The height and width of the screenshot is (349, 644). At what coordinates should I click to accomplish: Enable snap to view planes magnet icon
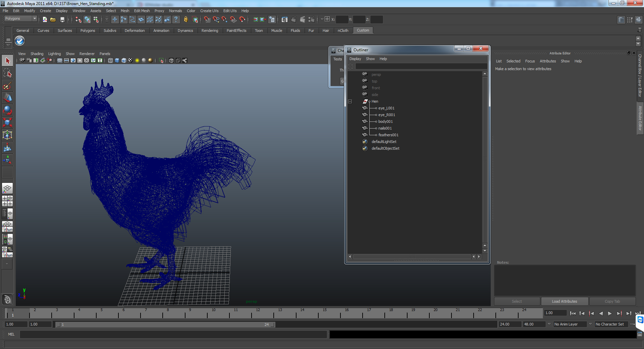[233, 19]
